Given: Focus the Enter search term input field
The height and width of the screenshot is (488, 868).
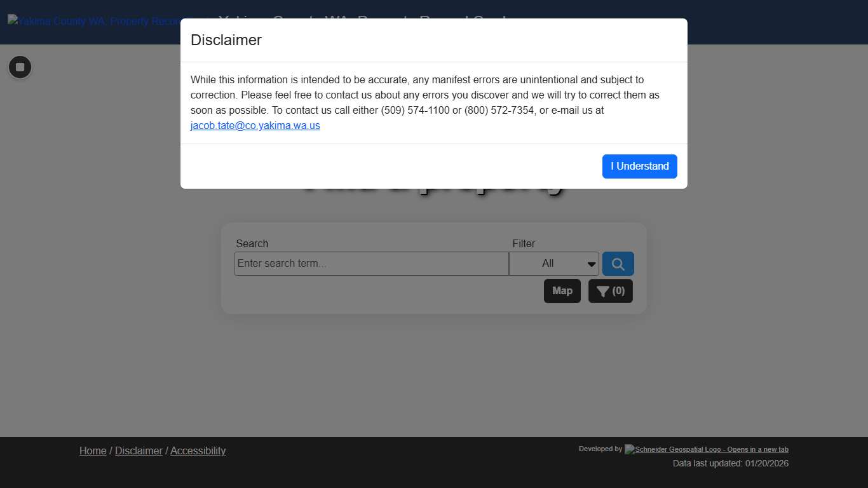Looking at the screenshot, I should (x=370, y=264).
